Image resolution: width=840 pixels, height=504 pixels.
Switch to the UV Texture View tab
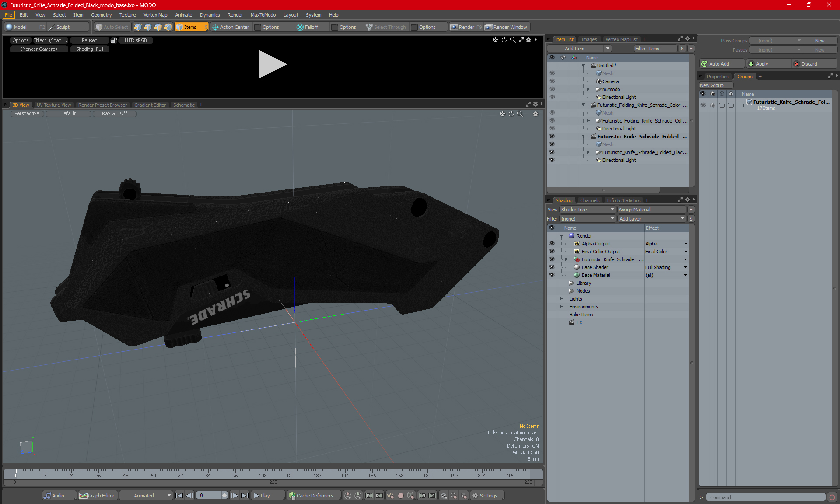(x=54, y=105)
